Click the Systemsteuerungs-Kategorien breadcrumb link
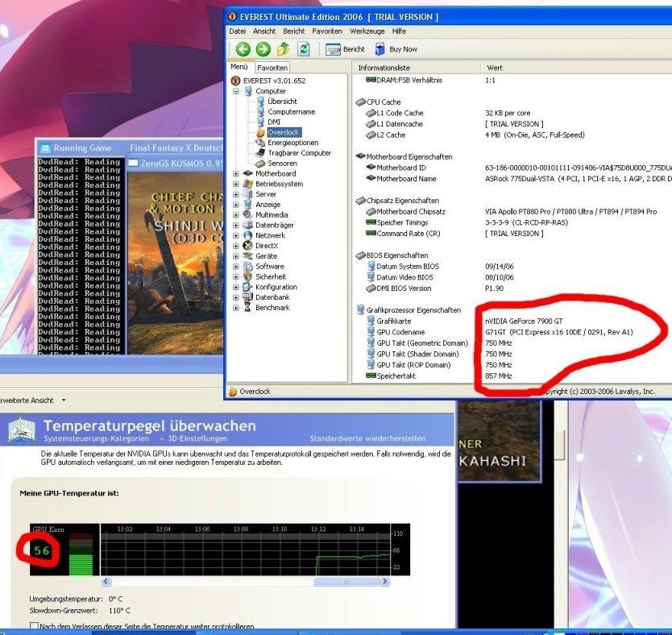672x635 pixels. coord(97,438)
